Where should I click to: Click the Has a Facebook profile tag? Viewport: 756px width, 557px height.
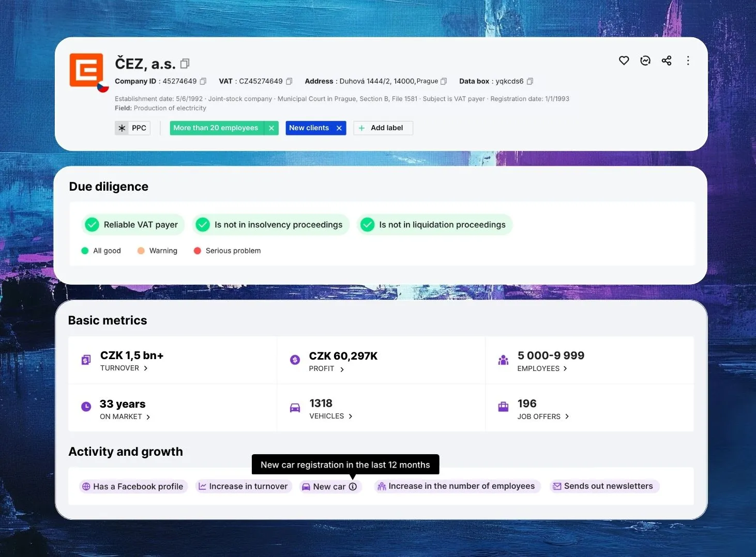coord(133,486)
